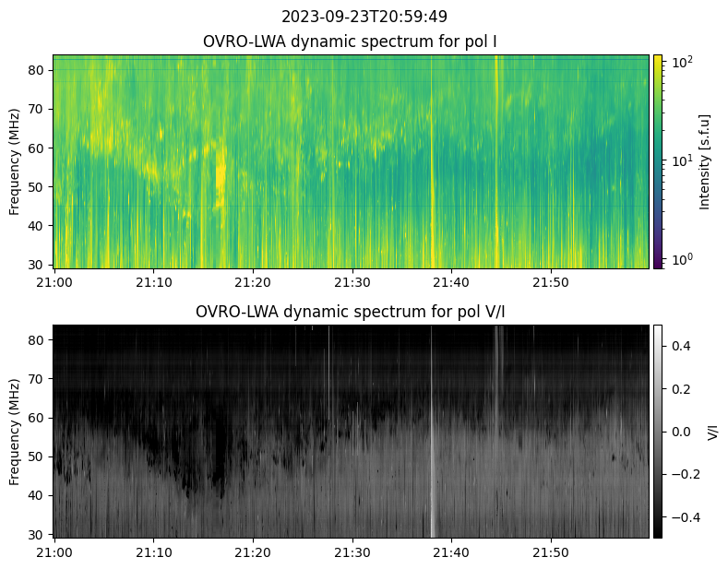This screenshot has width=728, height=569.
Task: Click the Intensity colorbar beside the top panel
Action: pos(658,161)
